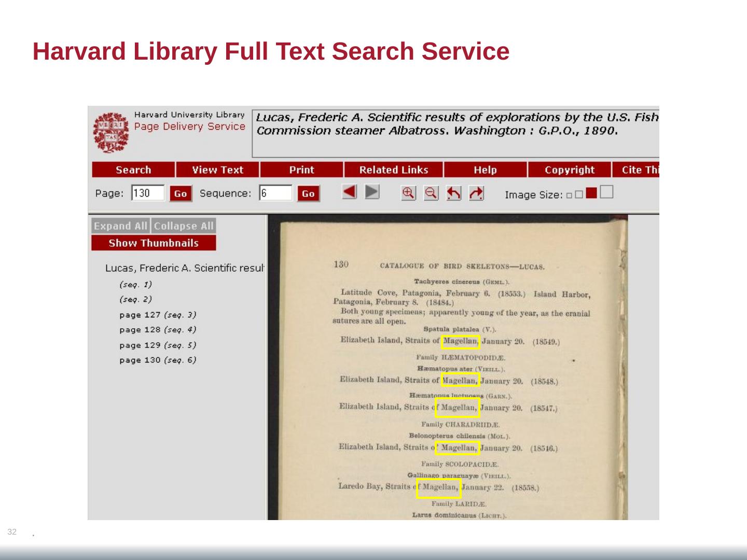Zoom out of the page image
Viewport: 747px width, 560px height.
tap(431, 193)
